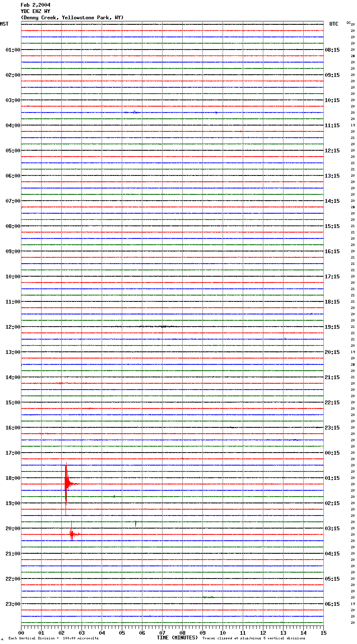Click the 16:15 UTC time label
The height and width of the screenshot is (644, 357).
pyautogui.click(x=332, y=251)
